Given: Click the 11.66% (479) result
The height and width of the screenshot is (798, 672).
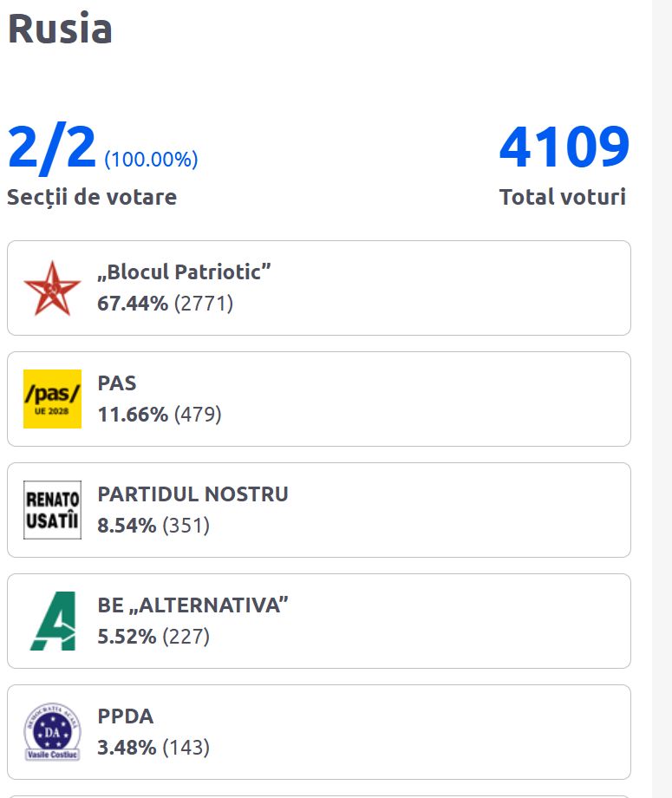Looking at the screenshot, I should pyautogui.click(x=160, y=415).
